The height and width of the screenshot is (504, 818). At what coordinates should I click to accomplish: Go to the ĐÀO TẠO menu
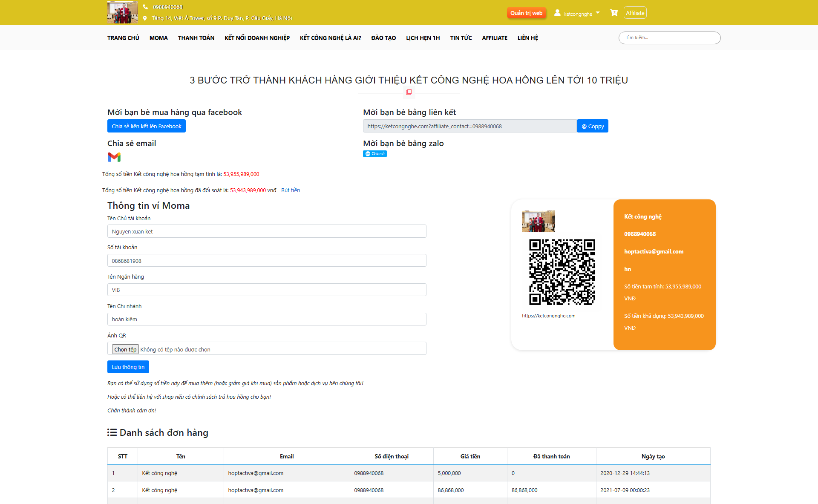point(383,38)
